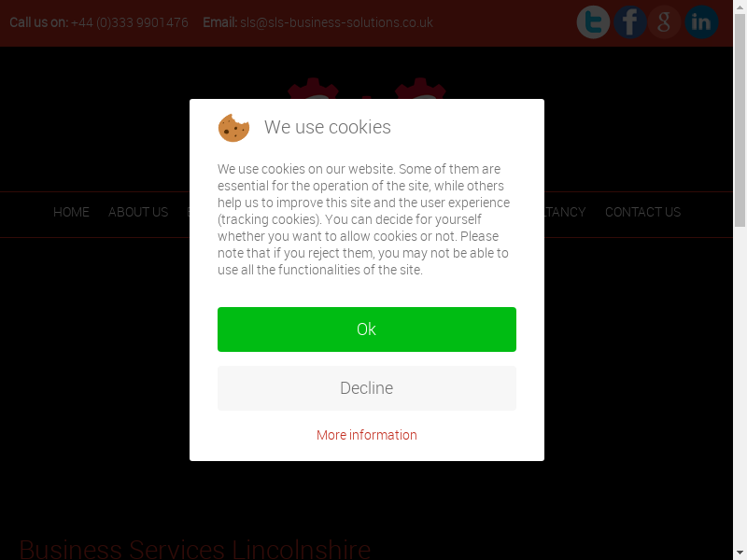
Task: Click the vertical scrollbar thumb
Action: click(x=740, y=120)
